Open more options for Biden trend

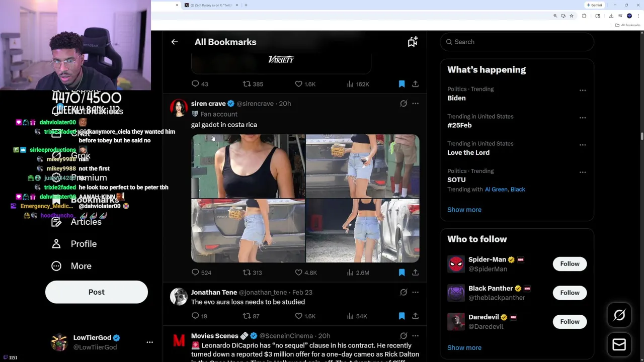click(x=583, y=90)
